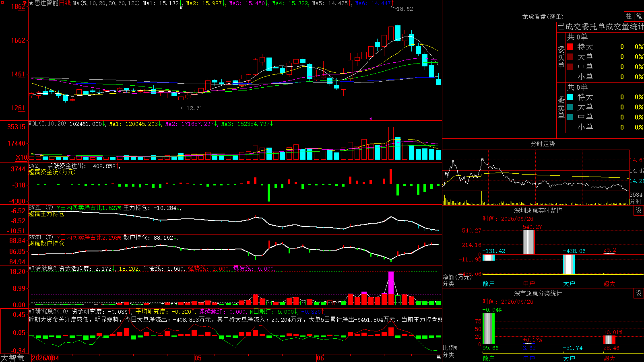Image resolution: width=644 pixels, height=362 pixels.
Task: Click the 超赢主力持仓 label
Action: [46, 214]
